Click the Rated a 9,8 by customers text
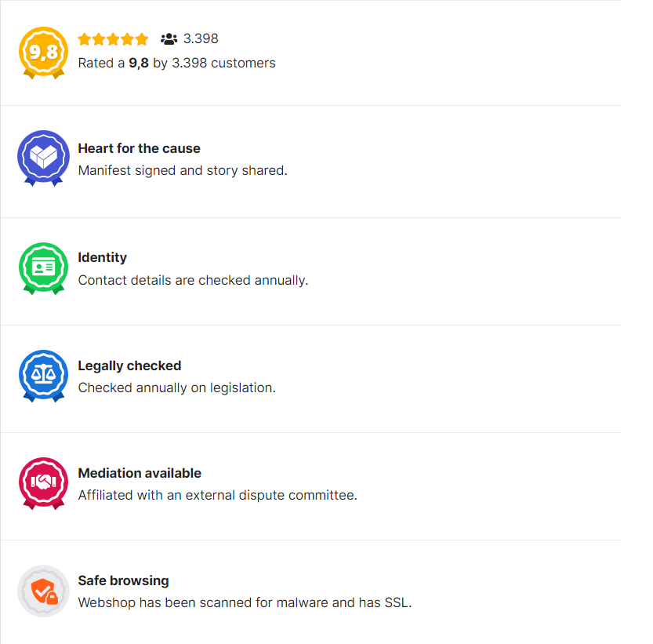653x644 pixels. point(176,63)
